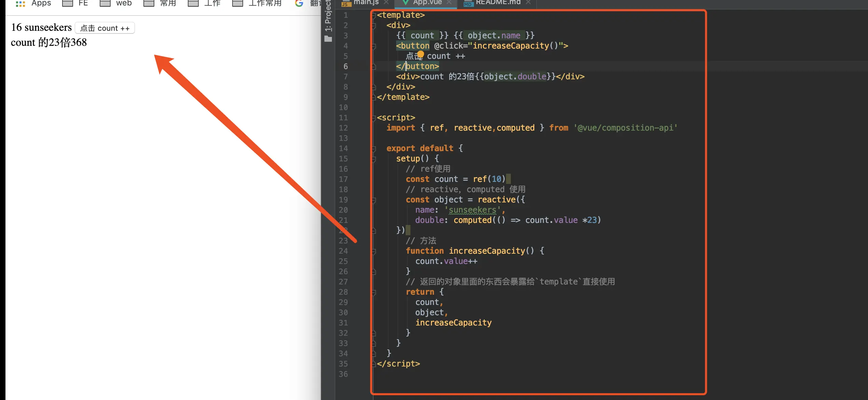Click the 'return {' keyword line
The image size is (868, 400).
click(425, 292)
